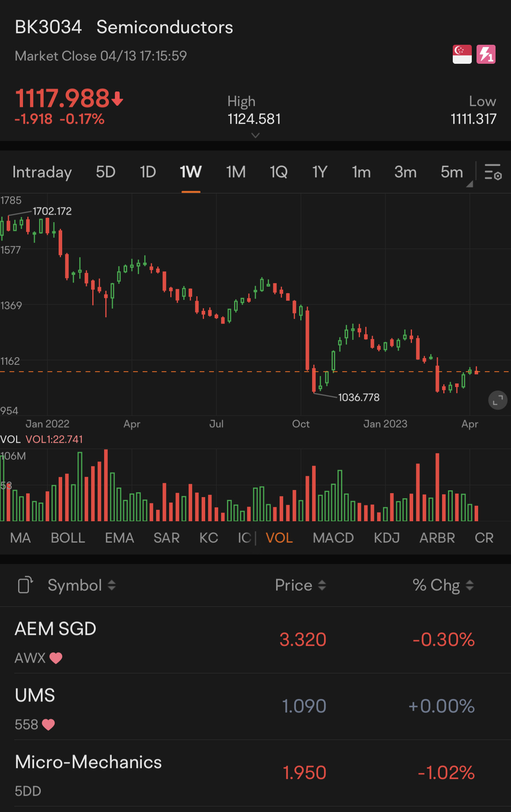The image size is (511, 812).
Task: Tap the heart icon next to 558
Action: 48,724
